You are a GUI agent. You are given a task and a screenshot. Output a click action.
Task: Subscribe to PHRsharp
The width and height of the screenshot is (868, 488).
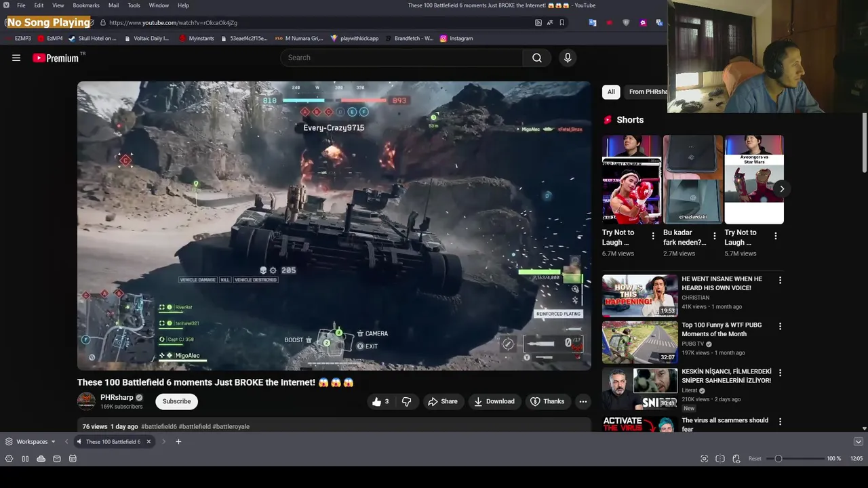click(176, 401)
